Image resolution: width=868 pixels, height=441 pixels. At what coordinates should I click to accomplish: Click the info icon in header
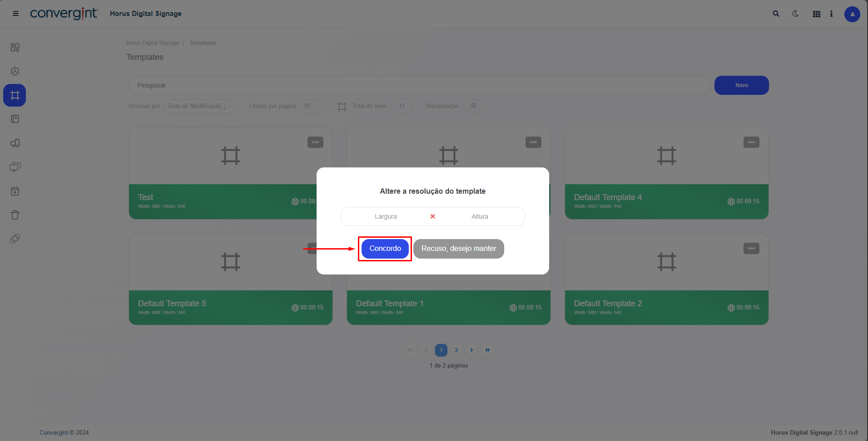(831, 14)
